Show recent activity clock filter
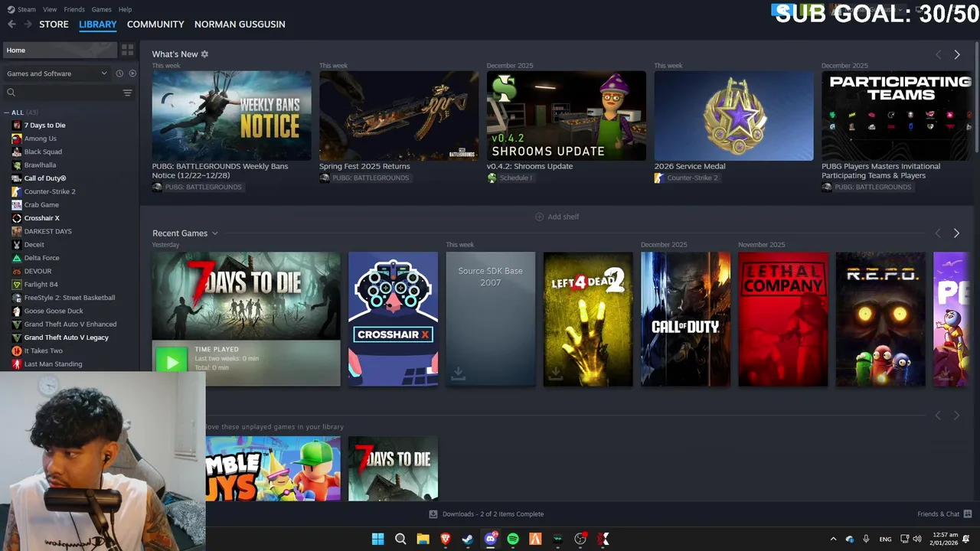Screen dimensions: 980x551 [x=119, y=73]
